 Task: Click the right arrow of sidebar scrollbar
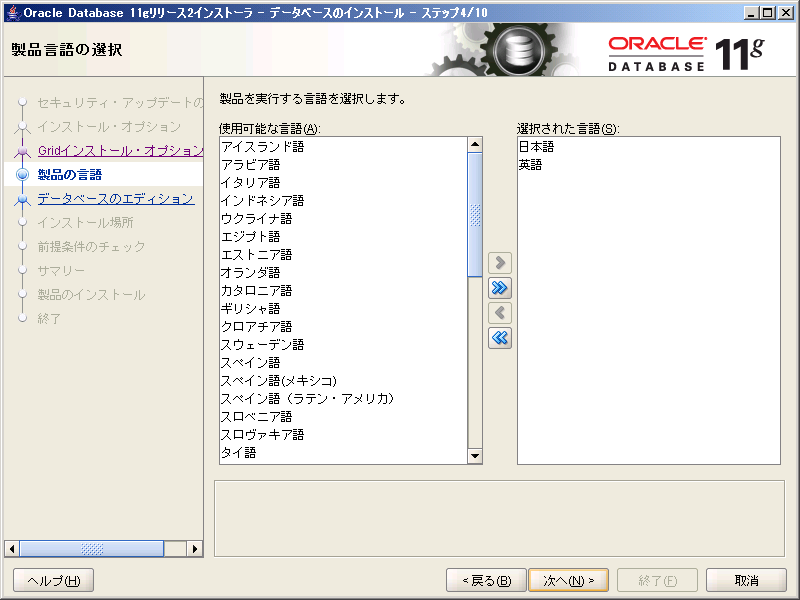tap(196, 549)
